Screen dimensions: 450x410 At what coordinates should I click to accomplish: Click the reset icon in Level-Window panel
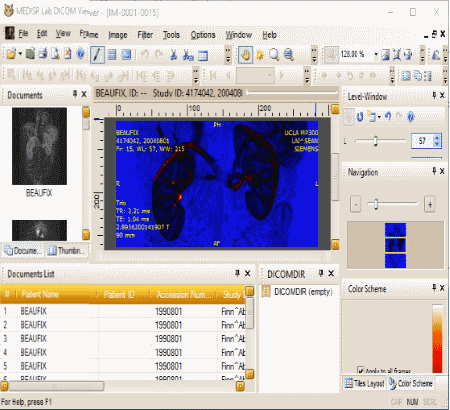(x=360, y=117)
